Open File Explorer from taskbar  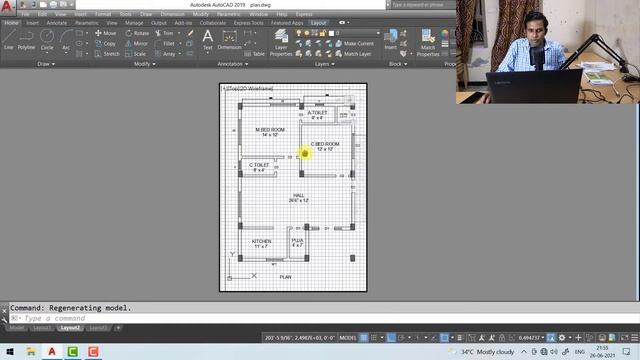point(31,351)
